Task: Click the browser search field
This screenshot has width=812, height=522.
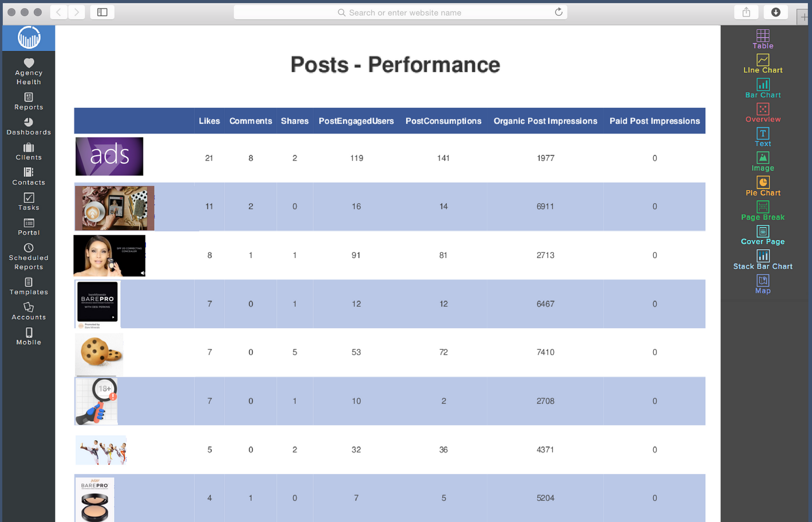Action: 400,12
